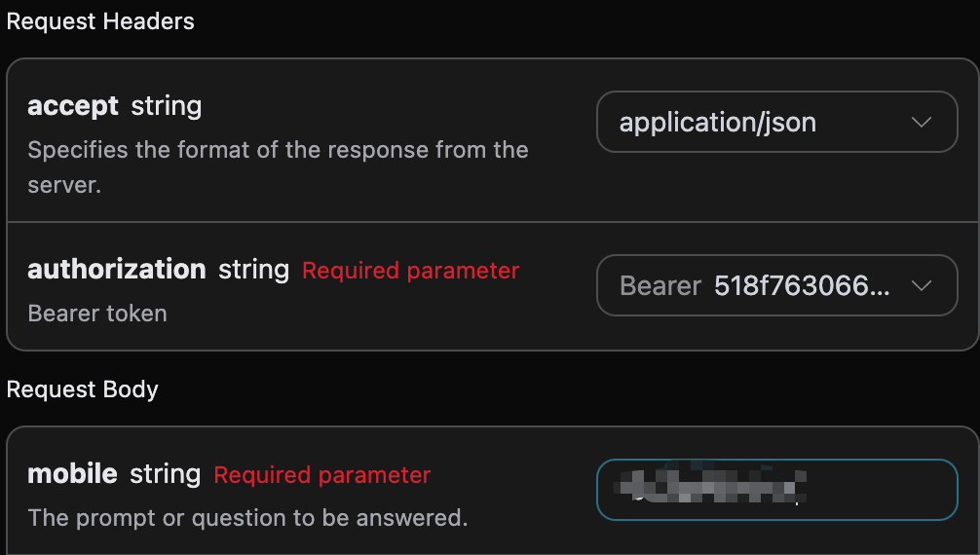Click the 'string' type beside accept

[x=167, y=105]
